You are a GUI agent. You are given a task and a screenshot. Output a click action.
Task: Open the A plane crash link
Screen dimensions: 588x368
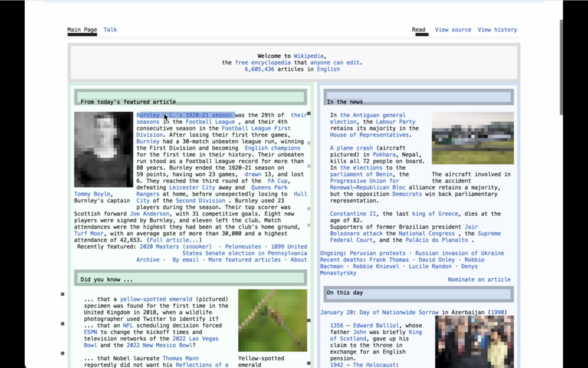click(351, 148)
